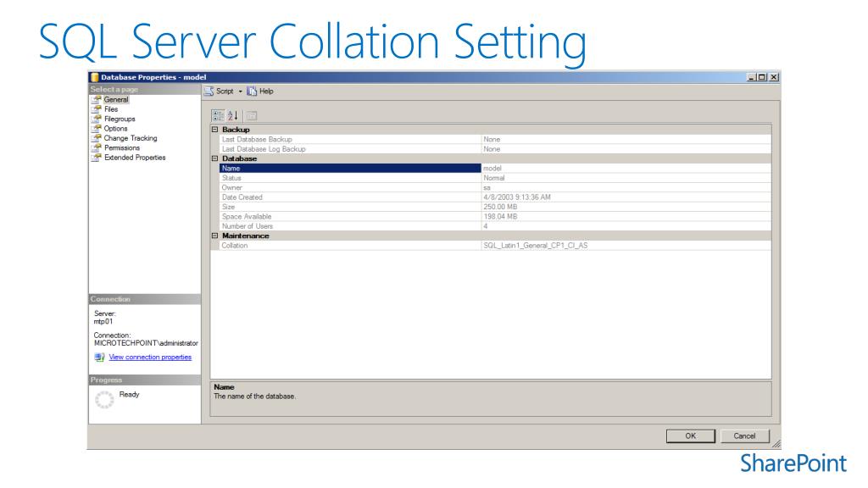Collapse the Database section
Viewport: 868px width, 488px height.
pyautogui.click(x=214, y=158)
